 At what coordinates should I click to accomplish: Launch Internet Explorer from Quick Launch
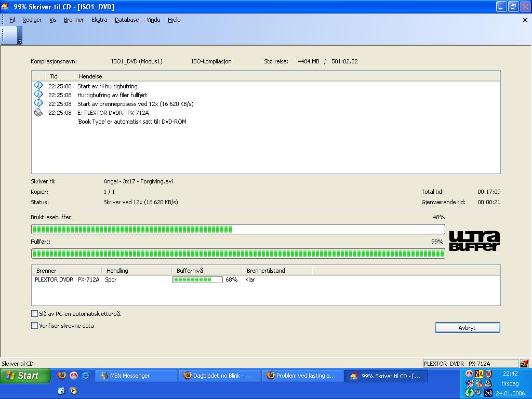tap(85, 375)
